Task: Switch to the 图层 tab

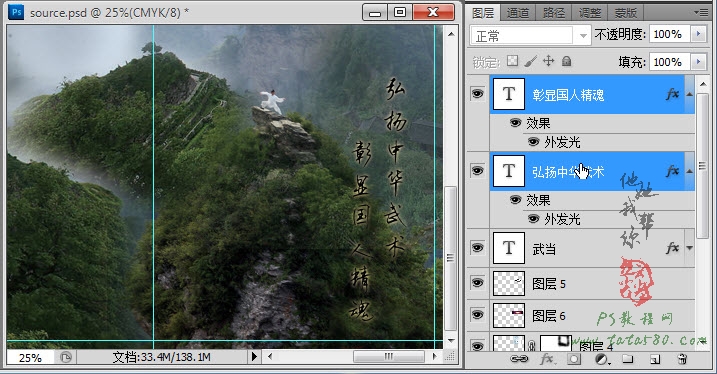Action: [x=483, y=13]
